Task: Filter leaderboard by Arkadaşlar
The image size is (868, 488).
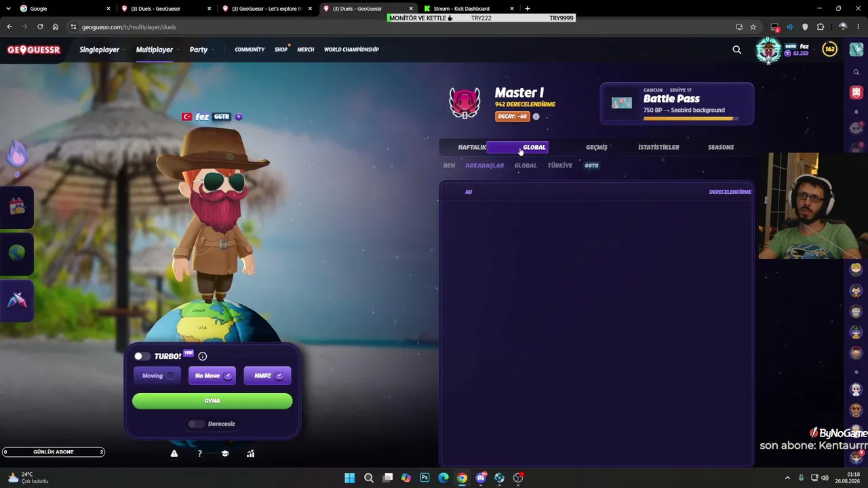Action: point(485,165)
